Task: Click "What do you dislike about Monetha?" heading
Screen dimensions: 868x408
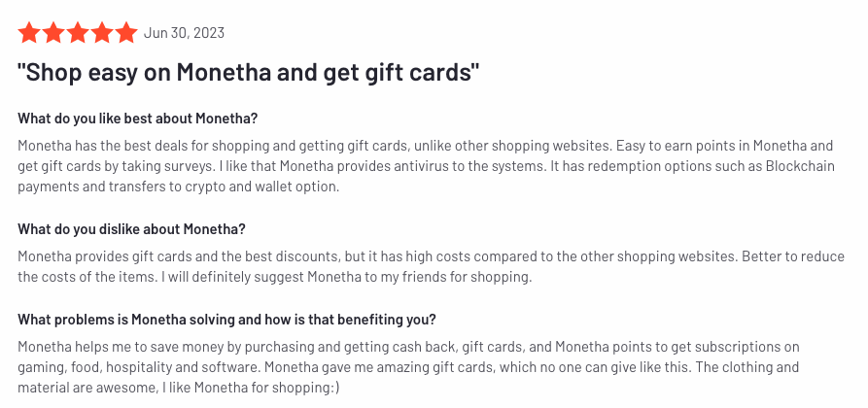Action: coord(131,229)
